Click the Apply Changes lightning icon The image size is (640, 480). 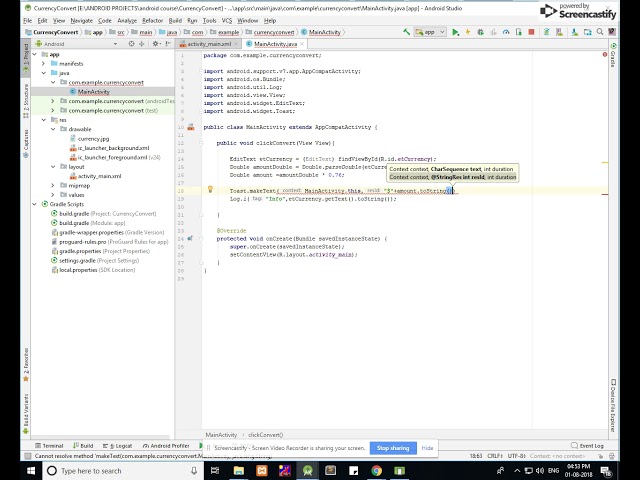(x=468, y=32)
